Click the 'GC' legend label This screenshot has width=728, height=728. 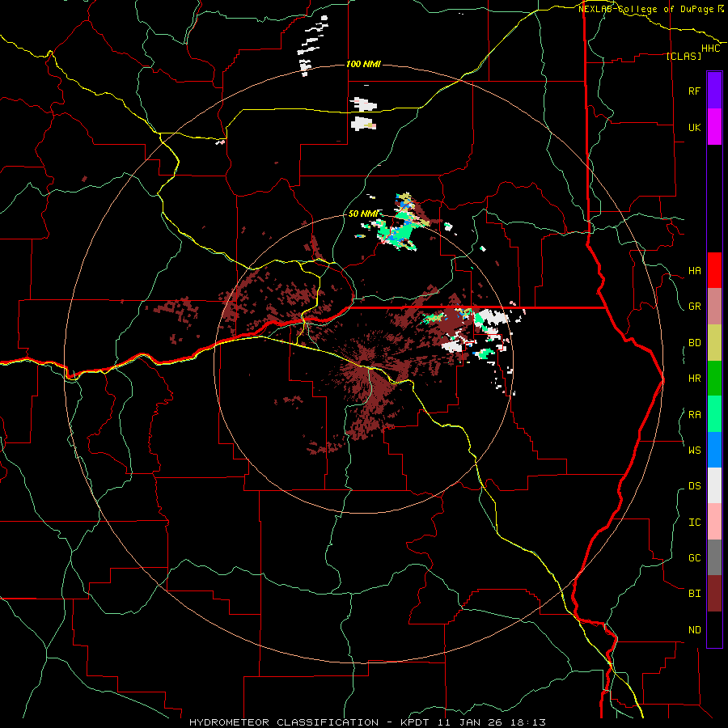(x=694, y=558)
